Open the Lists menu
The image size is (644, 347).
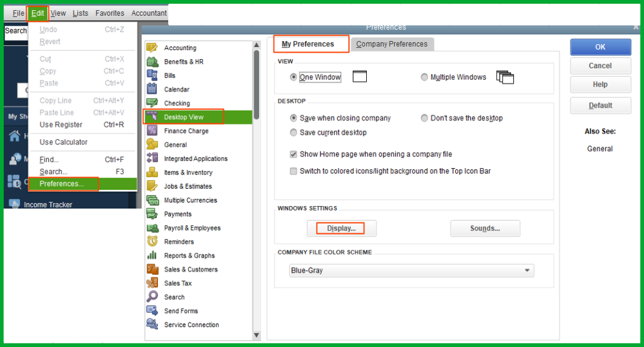(x=80, y=14)
